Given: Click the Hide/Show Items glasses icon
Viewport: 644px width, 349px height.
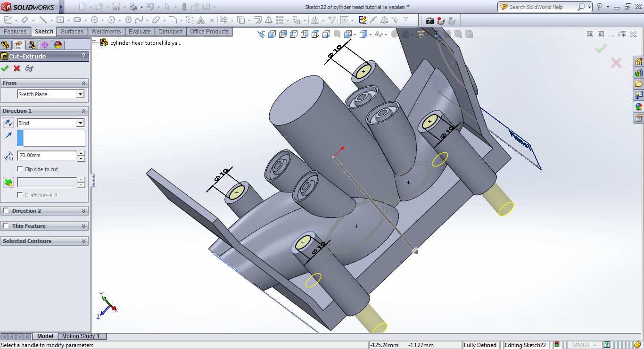Looking at the screenshot, I should click(x=380, y=33).
